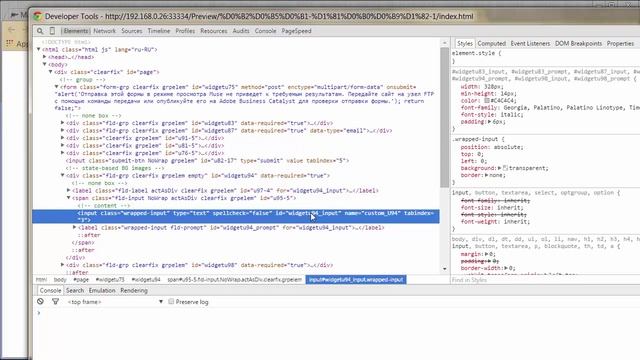Collapse the div widgetu94 node

coord(62,176)
